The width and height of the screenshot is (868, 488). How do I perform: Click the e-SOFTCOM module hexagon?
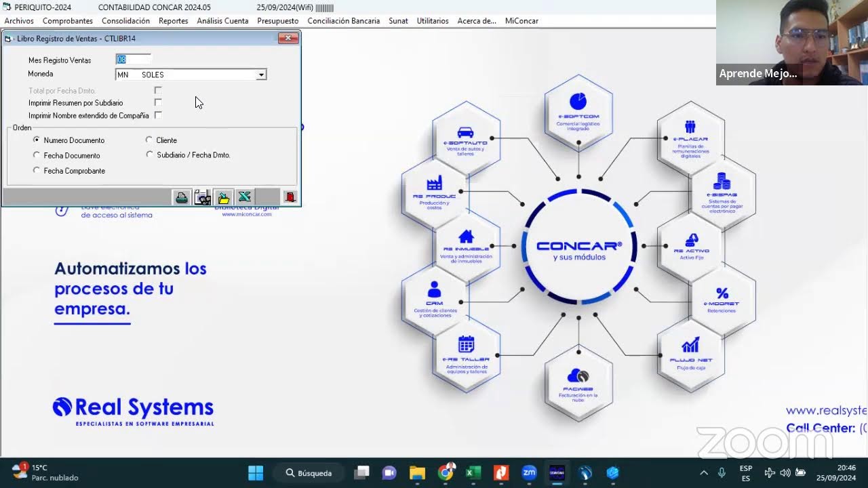click(x=578, y=113)
